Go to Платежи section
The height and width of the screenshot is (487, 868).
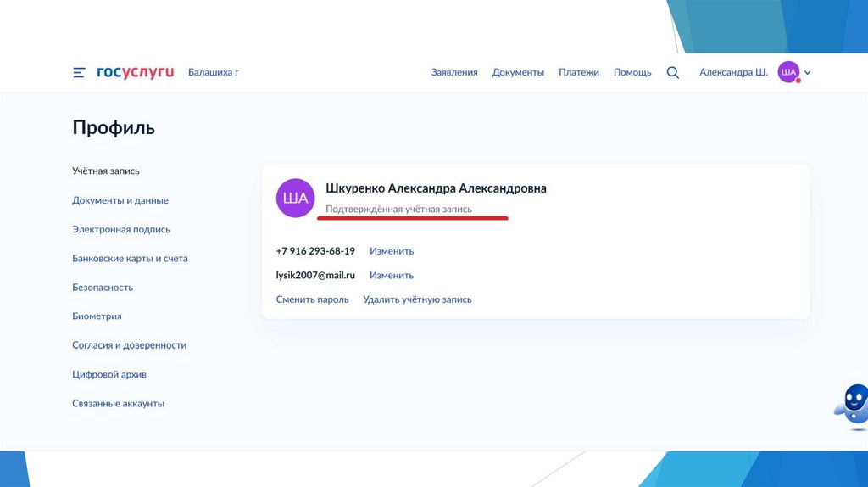click(x=579, y=73)
